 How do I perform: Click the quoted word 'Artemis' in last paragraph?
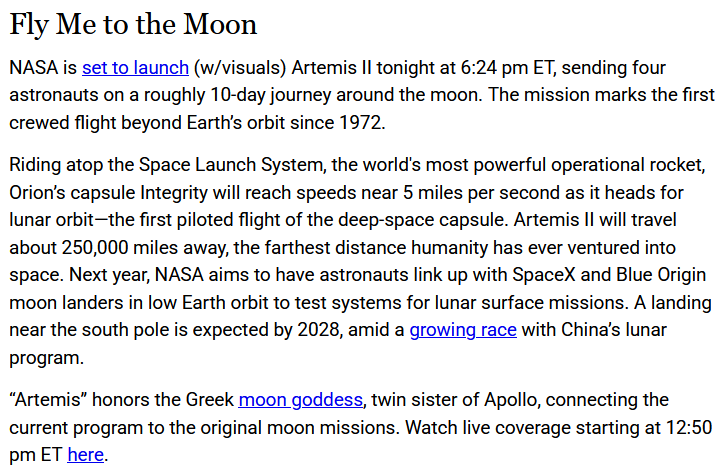tap(48, 400)
